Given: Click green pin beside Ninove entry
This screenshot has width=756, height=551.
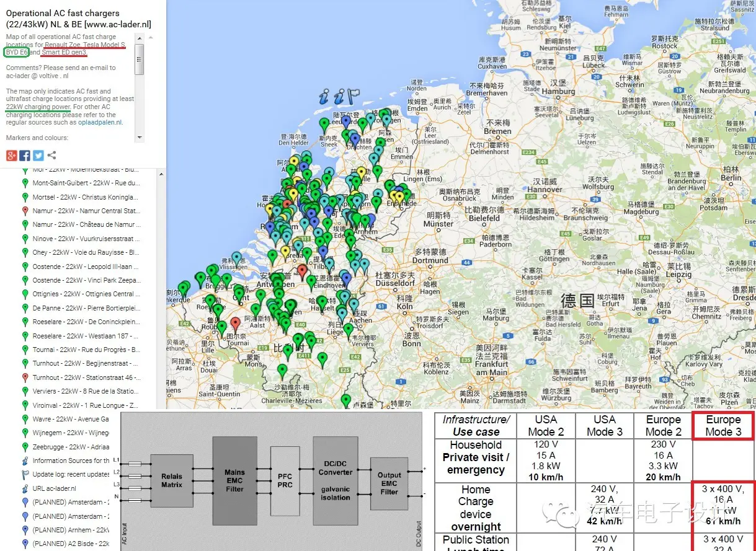Looking at the screenshot, I should (x=25, y=239).
